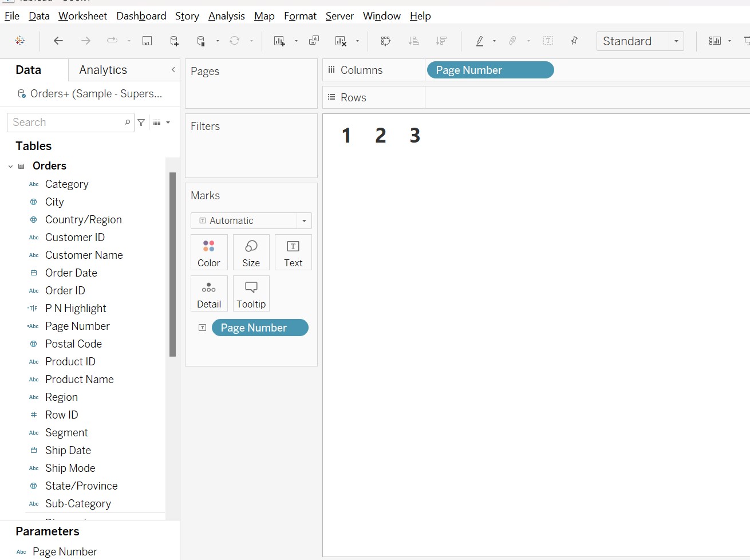Image resolution: width=750 pixels, height=560 pixels.
Task: Open the Highlight pen tool
Action: tap(480, 41)
